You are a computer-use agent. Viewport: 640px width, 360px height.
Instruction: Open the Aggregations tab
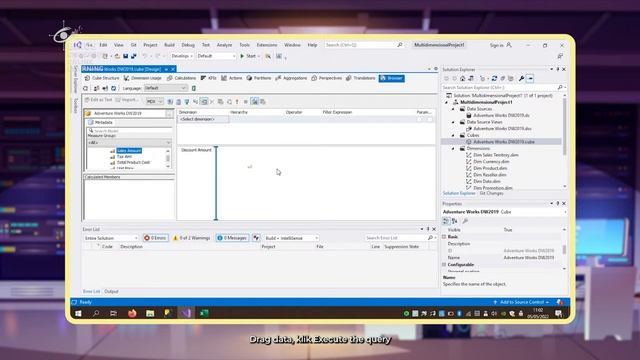click(291, 78)
